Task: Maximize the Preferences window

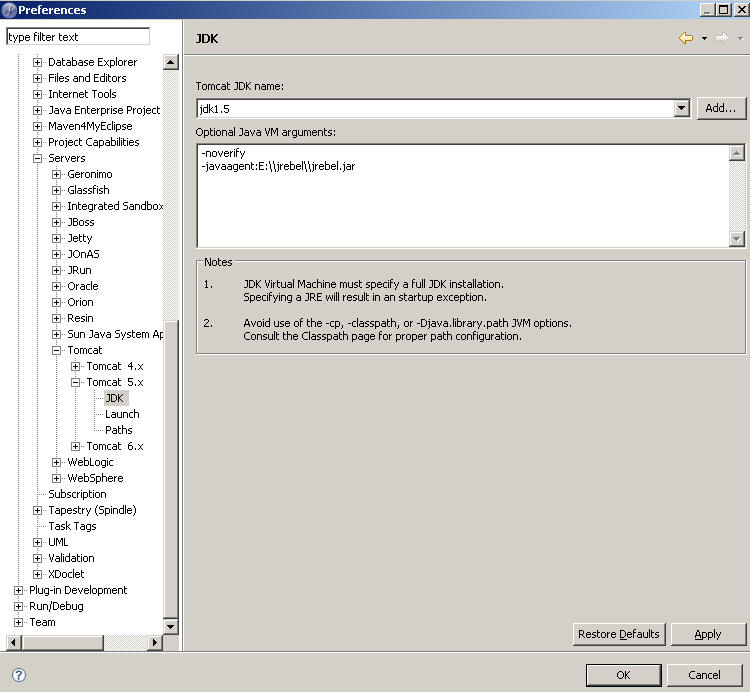Action: click(x=724, y=10)
